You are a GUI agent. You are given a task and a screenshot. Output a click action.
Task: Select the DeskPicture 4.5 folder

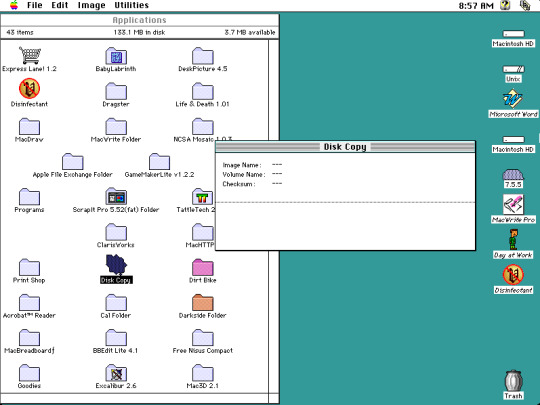202,56
